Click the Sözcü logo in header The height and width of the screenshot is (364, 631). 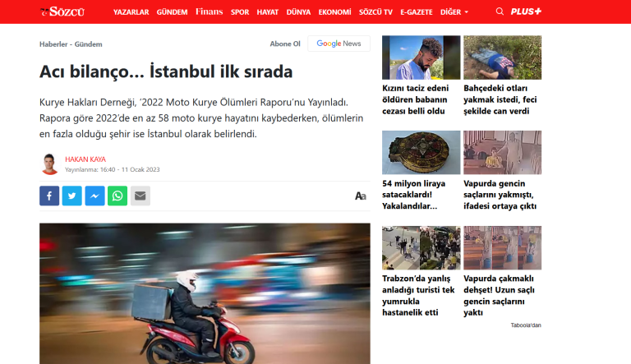pos(62,12)
